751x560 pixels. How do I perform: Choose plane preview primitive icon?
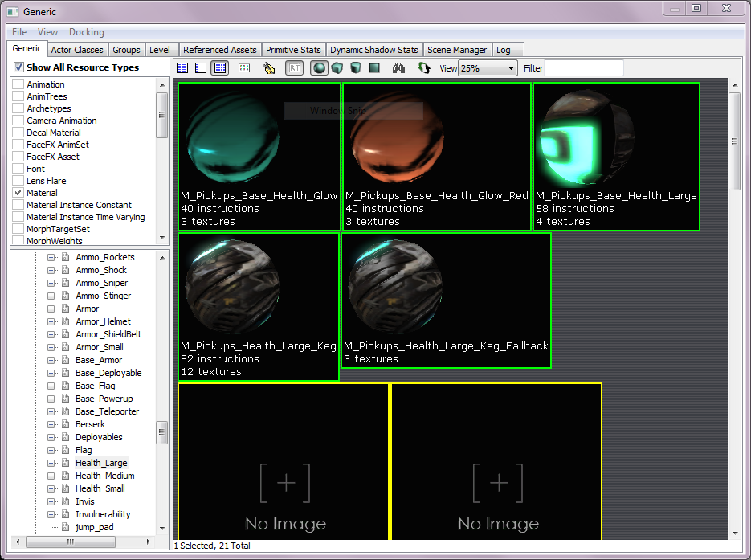point(374,68)
